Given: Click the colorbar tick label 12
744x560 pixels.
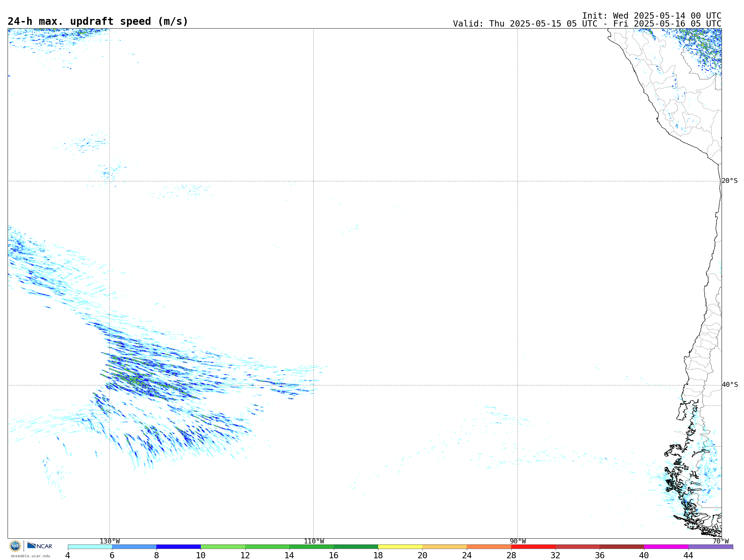Looking at the screenshot, I should 245,555.
